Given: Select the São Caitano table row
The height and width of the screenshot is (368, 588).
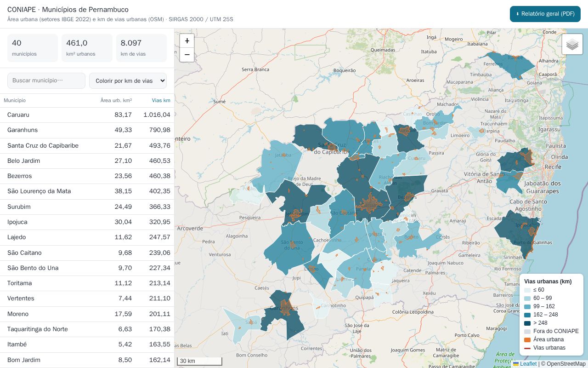Looking at the screenshot, I should 87,253.
